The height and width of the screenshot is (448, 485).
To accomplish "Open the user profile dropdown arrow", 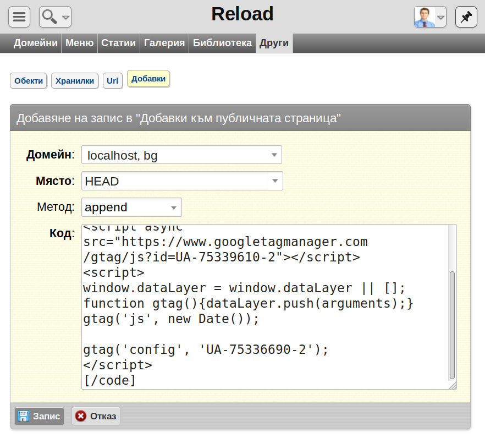I will click(x=441, y=18).
